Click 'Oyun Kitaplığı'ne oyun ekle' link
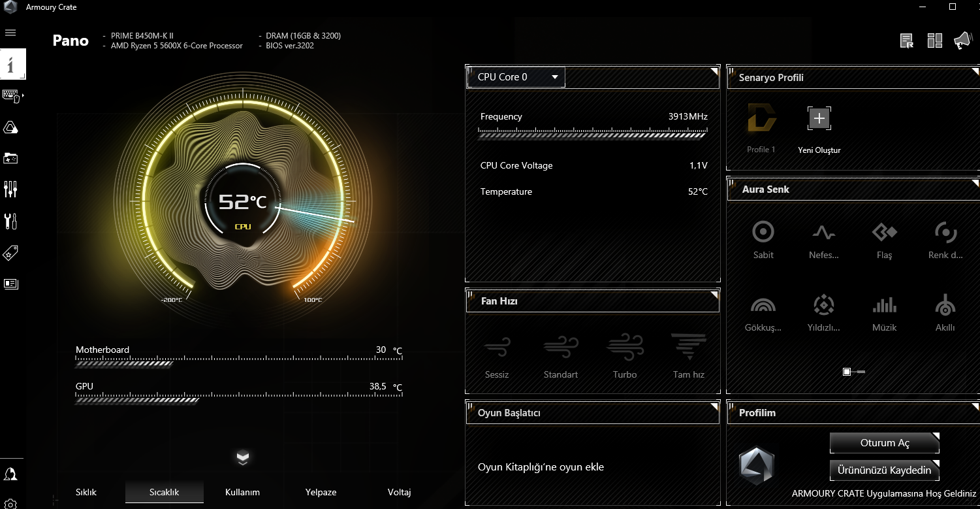The width and height of the screenshot is (980, 509). point(541,467)
